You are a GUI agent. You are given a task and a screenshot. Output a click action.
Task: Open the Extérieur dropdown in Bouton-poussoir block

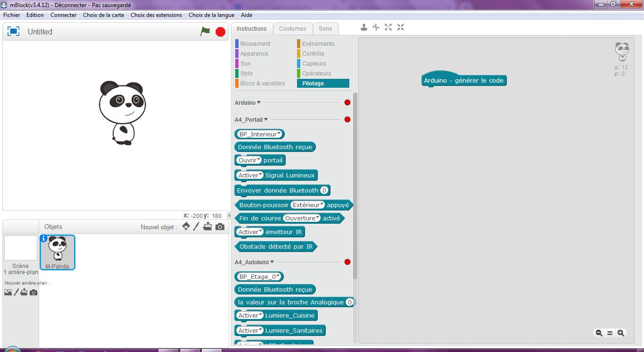point(322,205)
